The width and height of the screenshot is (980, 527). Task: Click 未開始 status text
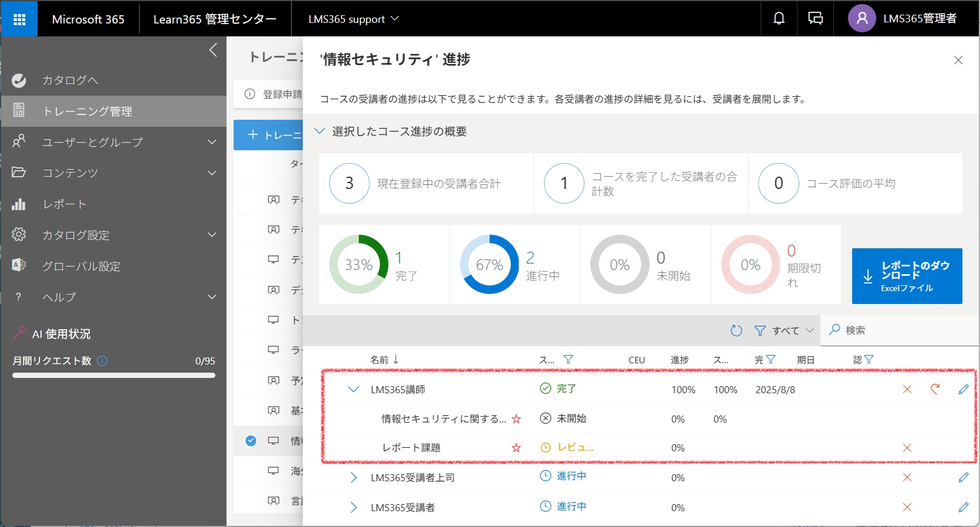[x=571, y=418]
